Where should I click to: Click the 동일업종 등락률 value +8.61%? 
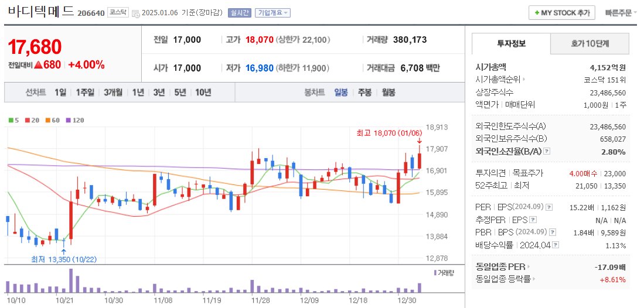click(x=612, y=280)
